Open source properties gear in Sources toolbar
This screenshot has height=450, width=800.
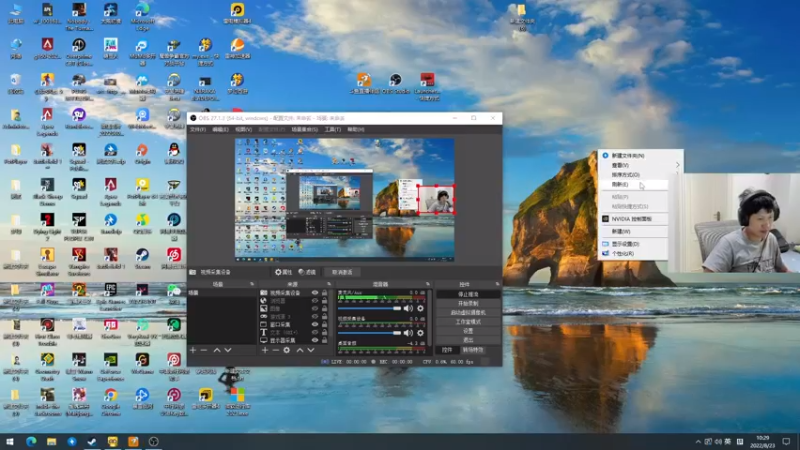click(287, 350)
